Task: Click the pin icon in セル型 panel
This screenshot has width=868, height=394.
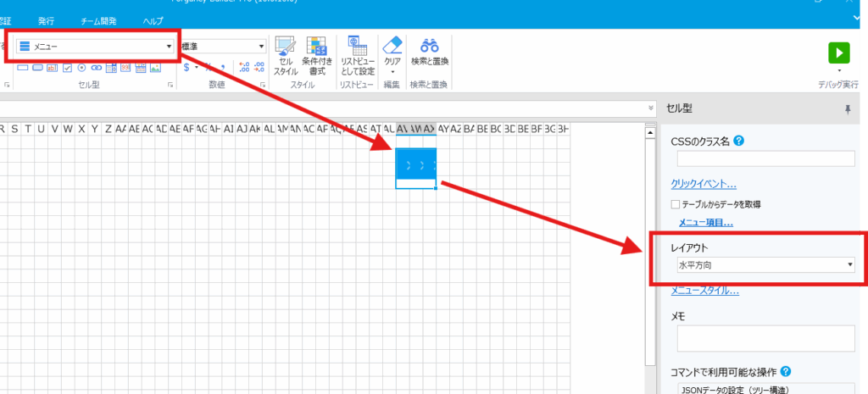Action: (x=848, y=109)
